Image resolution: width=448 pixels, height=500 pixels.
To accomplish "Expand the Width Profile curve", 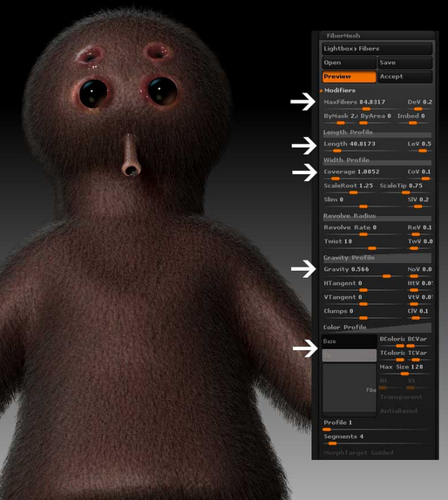I will point(377,160).
